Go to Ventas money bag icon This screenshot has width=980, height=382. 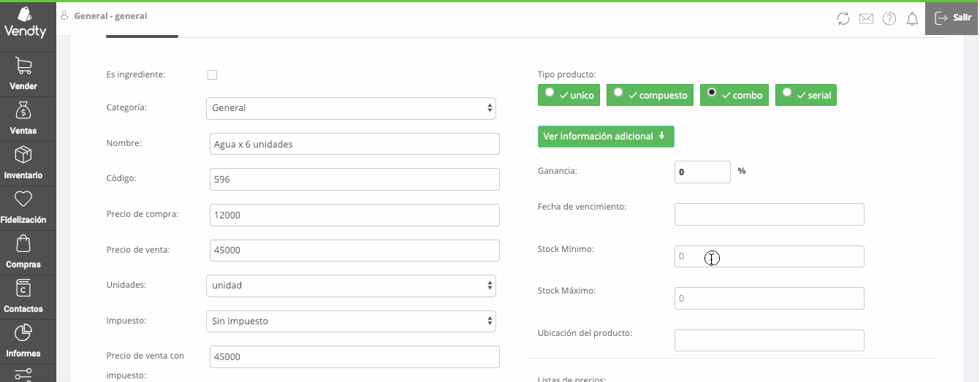click(x=23, y=119)
